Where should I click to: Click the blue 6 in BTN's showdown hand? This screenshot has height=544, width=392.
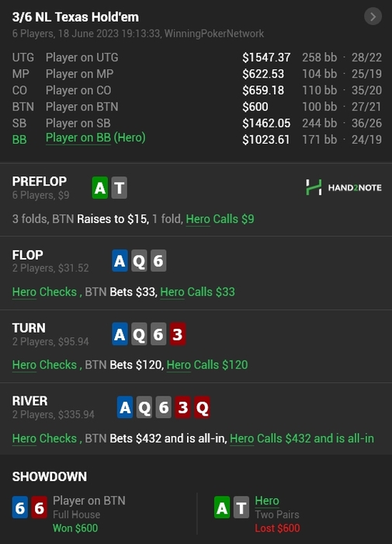click(20, 507)
